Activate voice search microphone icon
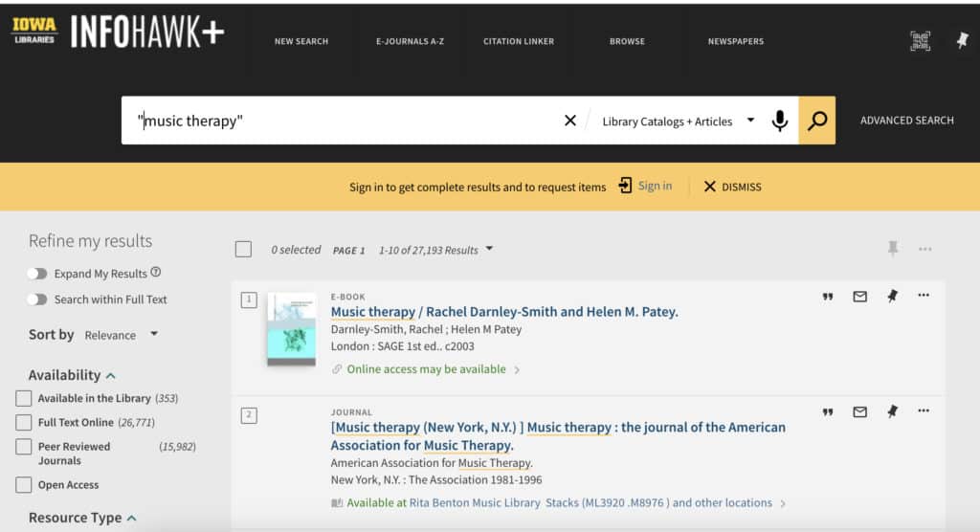The image size is (980, 532). (780, 121)
